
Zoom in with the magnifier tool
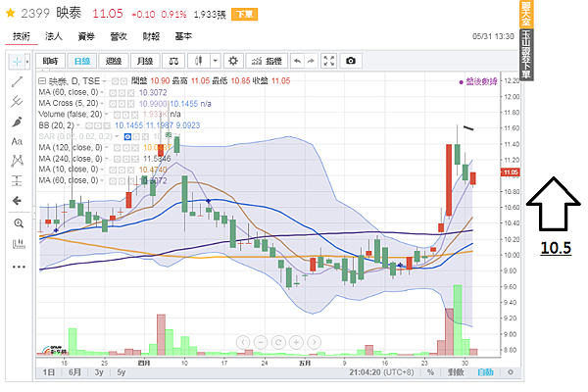click(19, 223)
